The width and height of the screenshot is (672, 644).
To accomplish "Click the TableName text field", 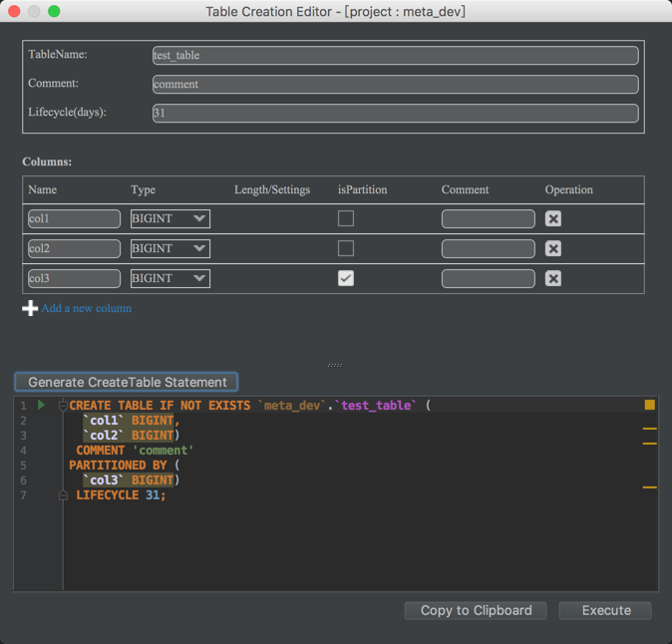I will click(395, 56).
